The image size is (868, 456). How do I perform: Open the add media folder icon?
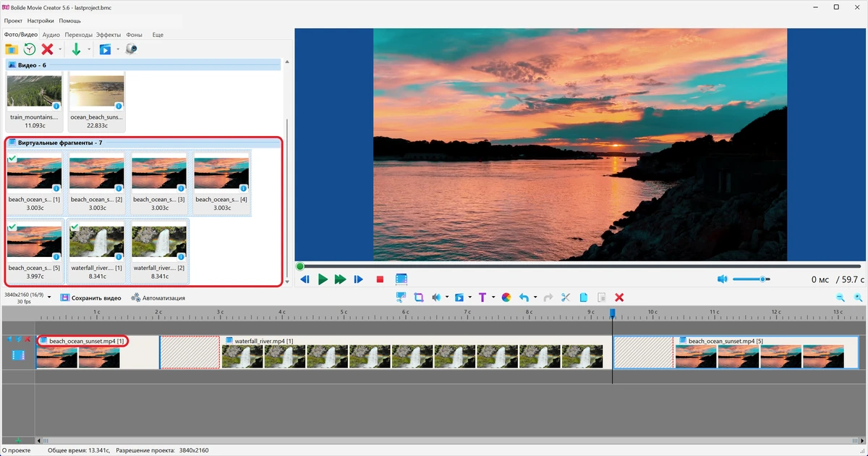(12, 49)
